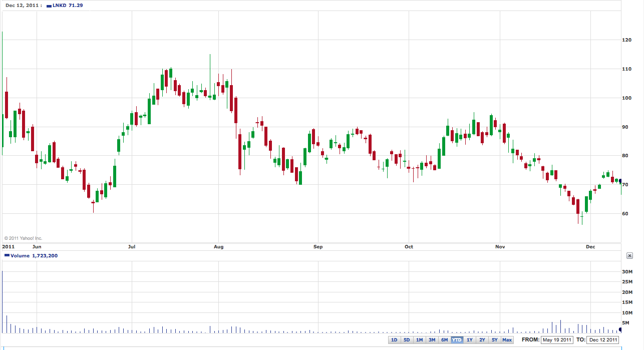644x350 pixels.
Task: Click the highlighted YTD range button
Action: [457, 340]
